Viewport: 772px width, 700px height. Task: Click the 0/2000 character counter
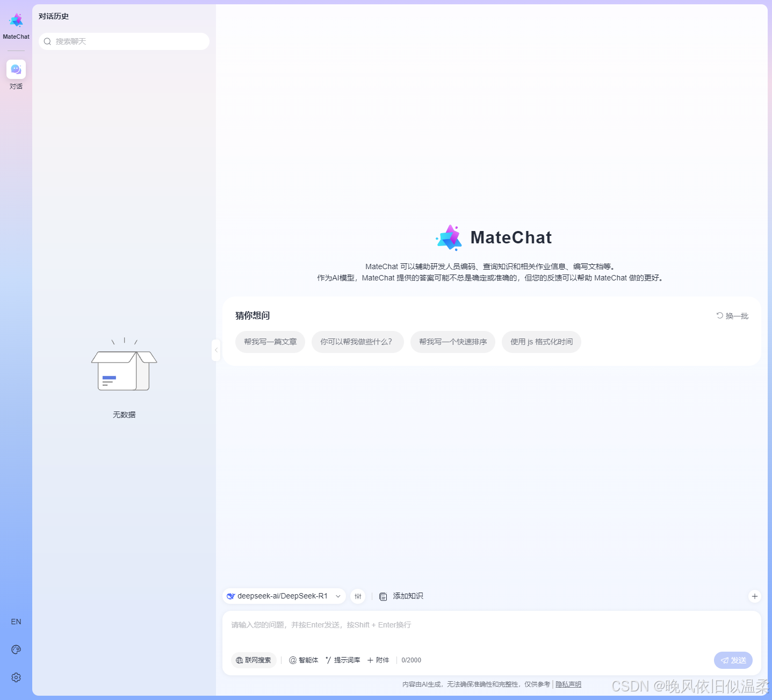pos(412,660)
